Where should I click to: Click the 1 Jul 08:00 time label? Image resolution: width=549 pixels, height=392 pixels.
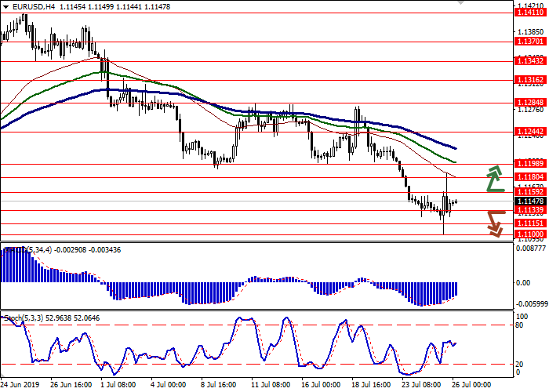click(119, 386)
